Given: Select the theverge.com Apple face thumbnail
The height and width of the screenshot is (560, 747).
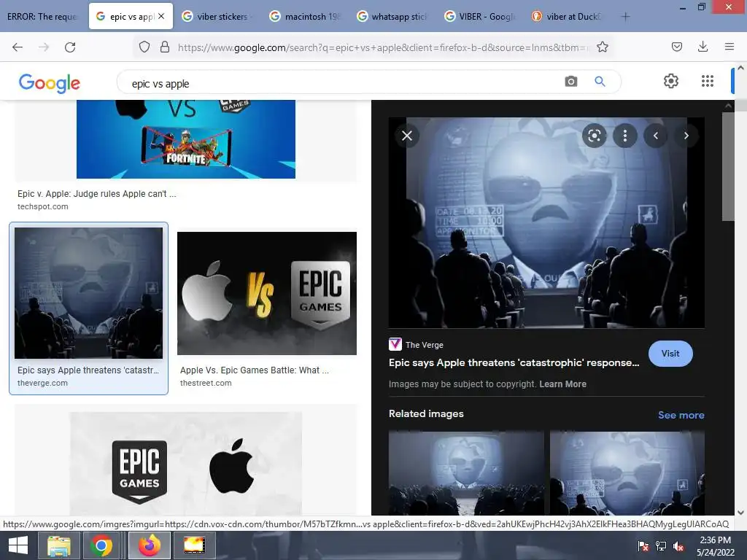Looking at the screenshot, I should tap(88, 293).
